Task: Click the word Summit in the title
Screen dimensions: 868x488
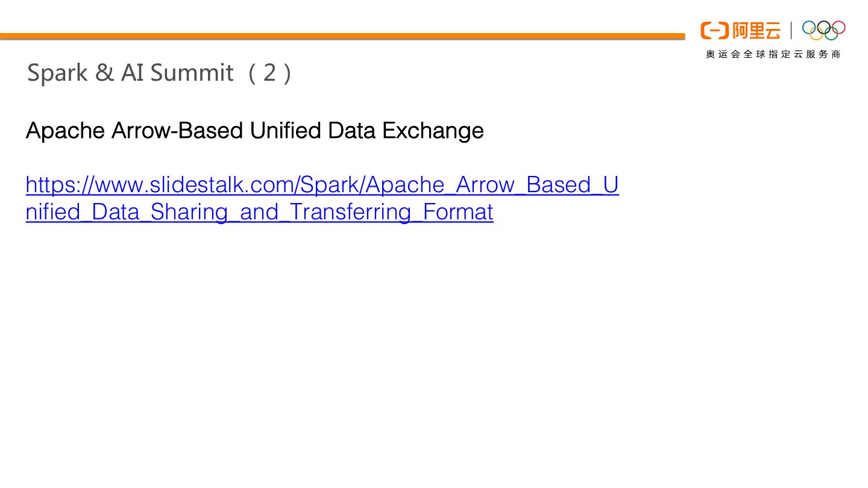Action: tap(191, 73)
